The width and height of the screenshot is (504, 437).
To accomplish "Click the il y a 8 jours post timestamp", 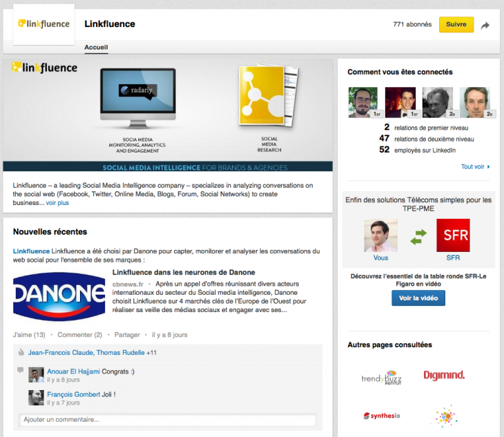I will tap(169, 335).
